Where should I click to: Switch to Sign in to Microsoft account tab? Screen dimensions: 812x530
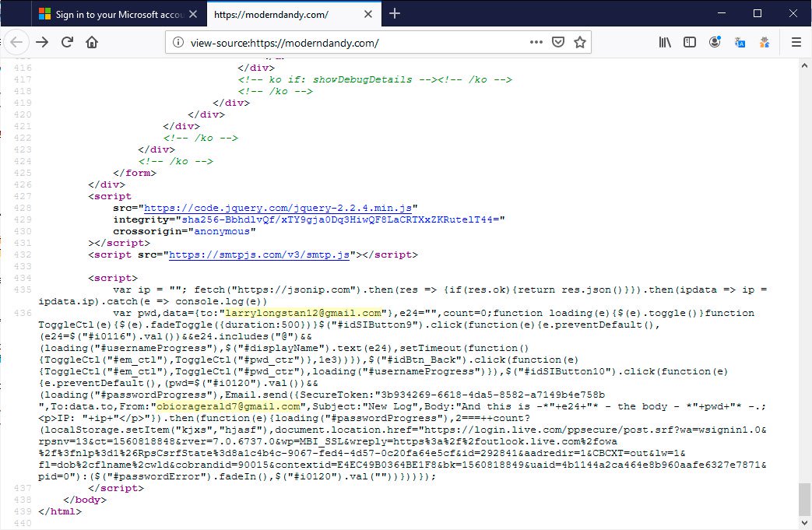(119, 14)
